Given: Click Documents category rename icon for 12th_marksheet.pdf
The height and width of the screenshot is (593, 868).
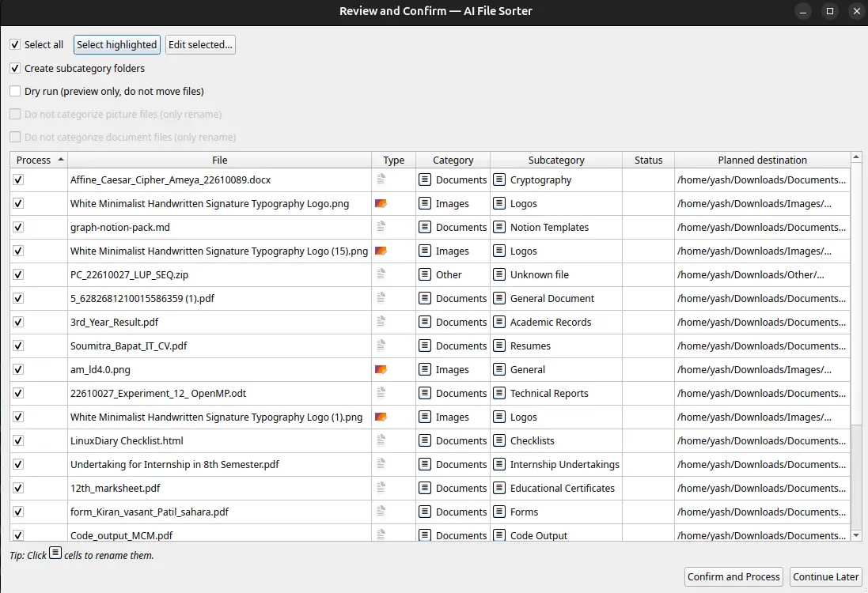Looking at the screenshot, I should pos(425,488).
